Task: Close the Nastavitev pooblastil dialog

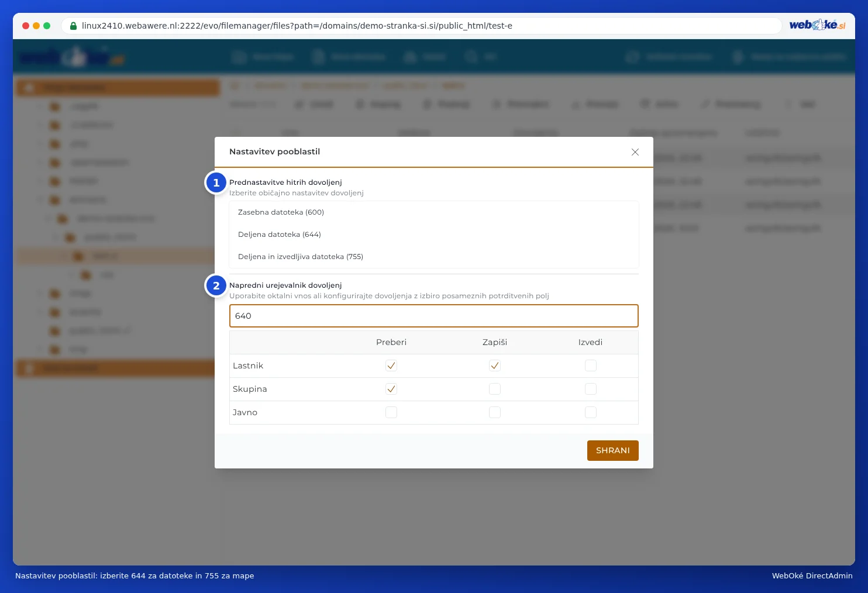Action: click(x=635, y=152)
